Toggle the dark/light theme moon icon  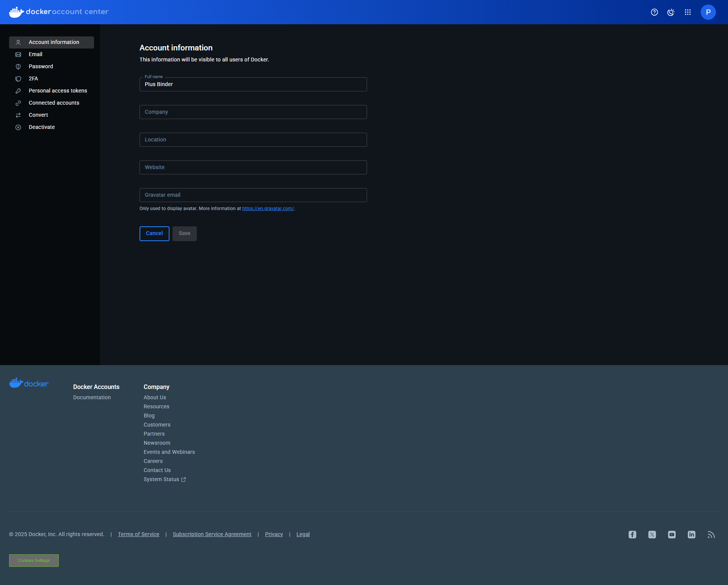pyautogui.click(x=671, y=12)
